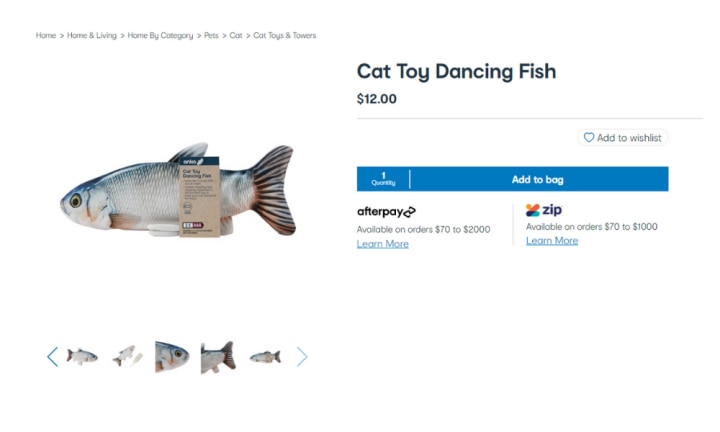Select the first fish side-view thumbnail
The width and height of the screenshot is (720, 432).
[82, 357]
